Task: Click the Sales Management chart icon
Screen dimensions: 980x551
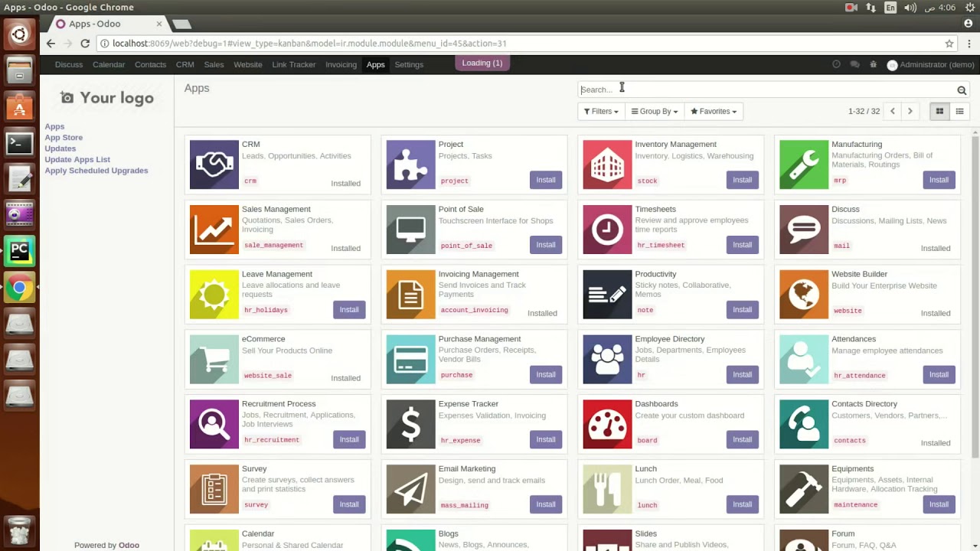Action: click(x=214, y=230)
